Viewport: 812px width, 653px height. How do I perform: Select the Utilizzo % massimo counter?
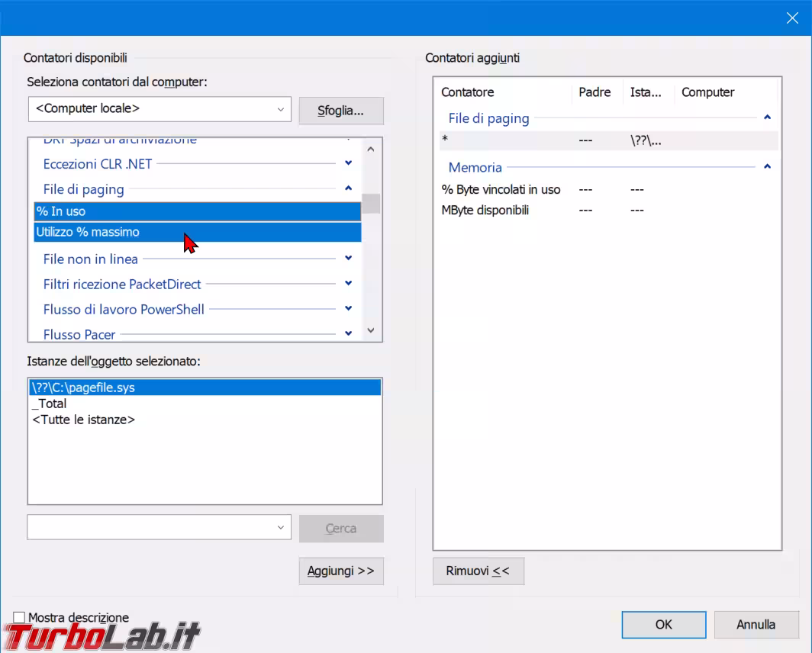click(197, 232)
